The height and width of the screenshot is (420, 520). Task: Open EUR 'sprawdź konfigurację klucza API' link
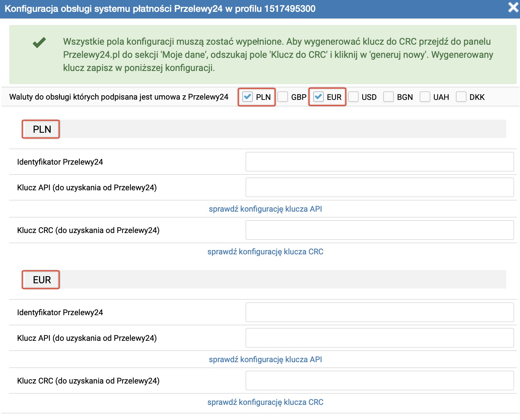[x=265, y=360]
